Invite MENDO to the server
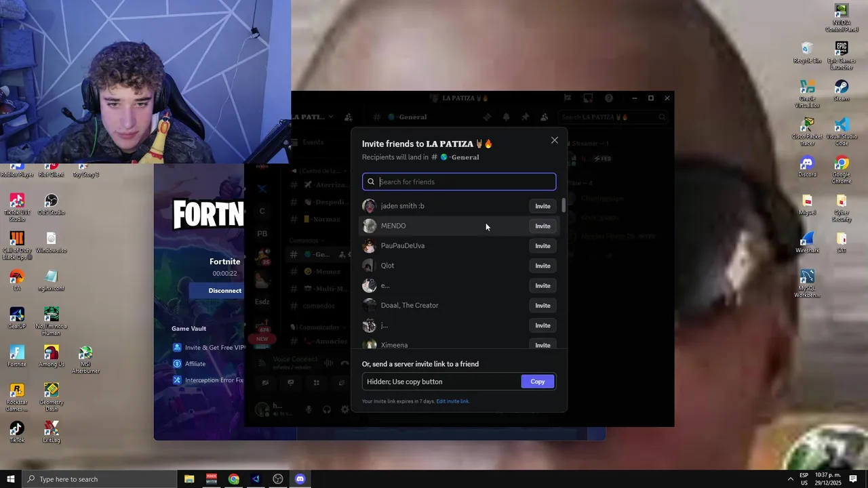 542,226
